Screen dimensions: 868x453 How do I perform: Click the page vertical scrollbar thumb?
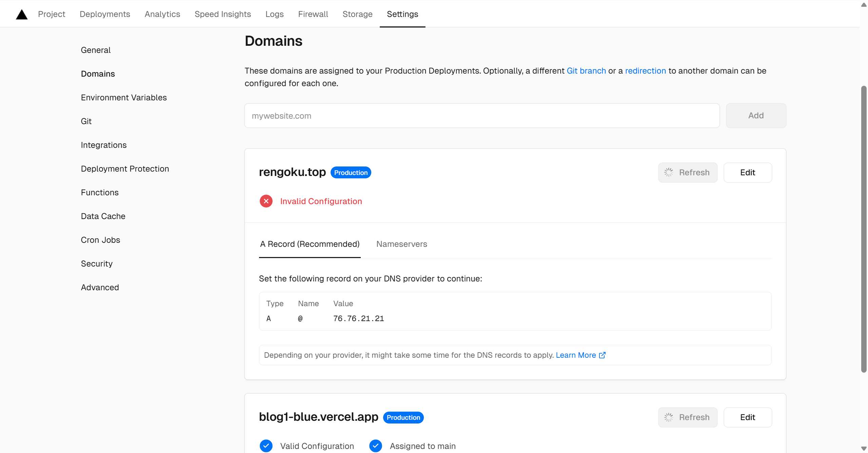[x=864, y=229]
